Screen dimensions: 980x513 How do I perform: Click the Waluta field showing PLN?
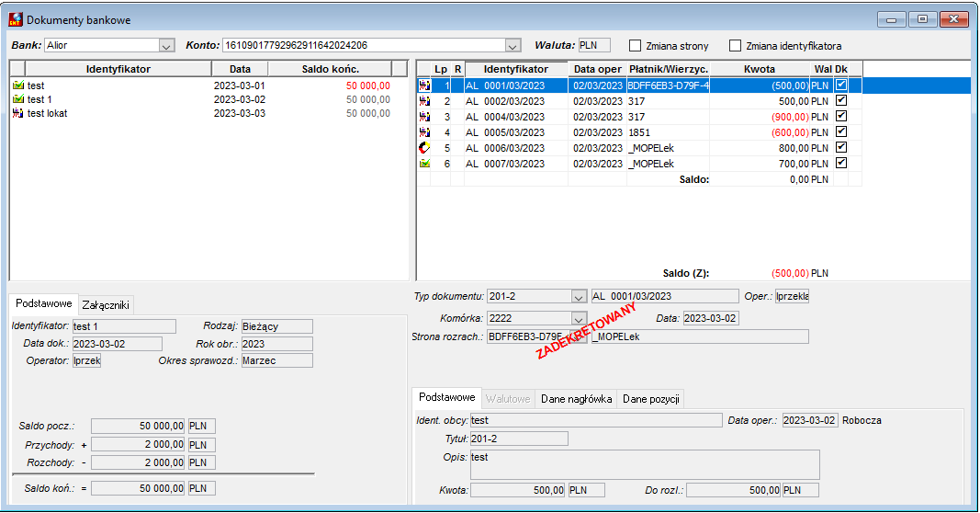594,46
